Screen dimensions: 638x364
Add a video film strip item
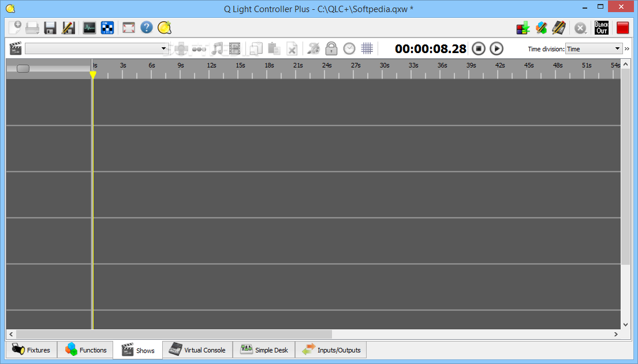coord(235,48)
